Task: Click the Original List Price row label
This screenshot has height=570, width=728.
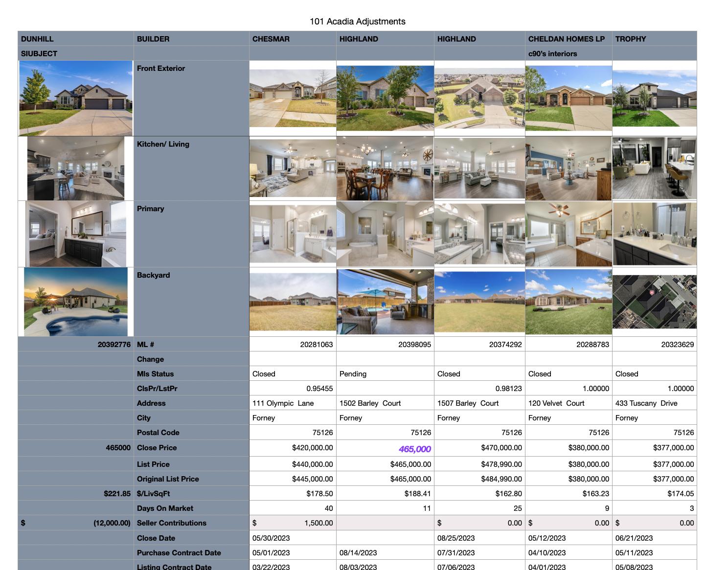Action: pos(168,479)
